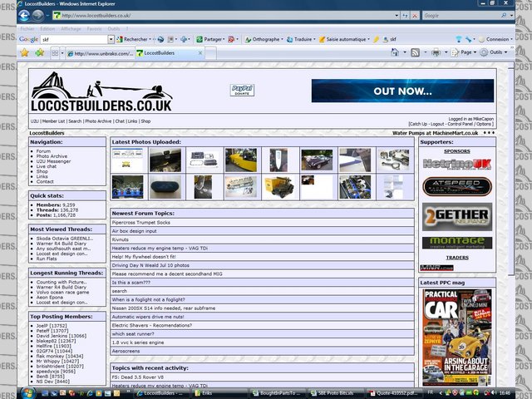Click the Print icon in command bar
The image size is (532, 399).
[436, 52]
